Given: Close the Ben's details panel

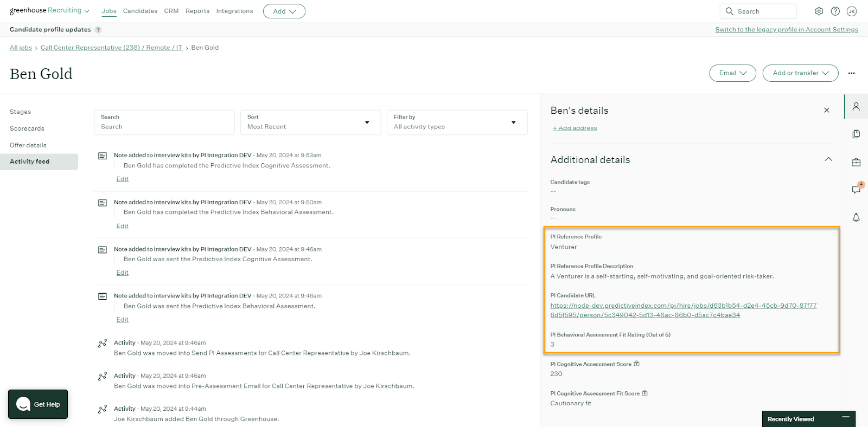Looking at the screenshot, I should [x=827, y=111].
